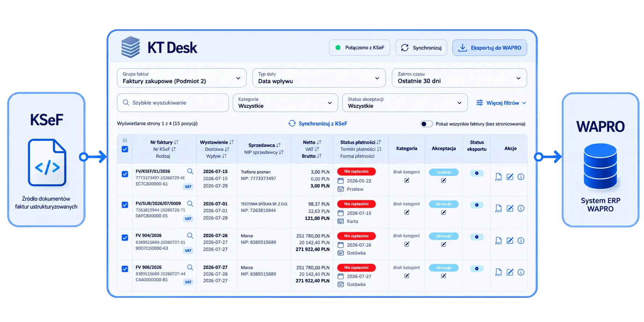Show info for invoice FV 904/2026

tap(521, 241)
